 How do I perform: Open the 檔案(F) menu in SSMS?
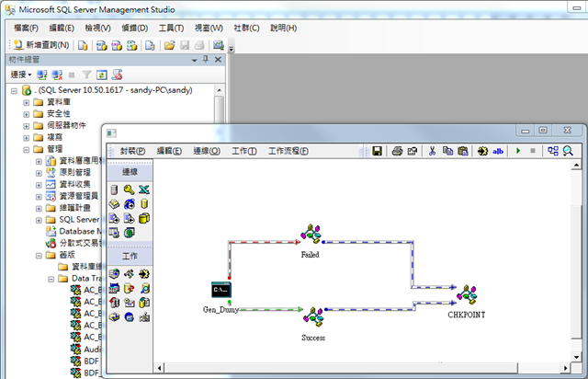(27, 29)
